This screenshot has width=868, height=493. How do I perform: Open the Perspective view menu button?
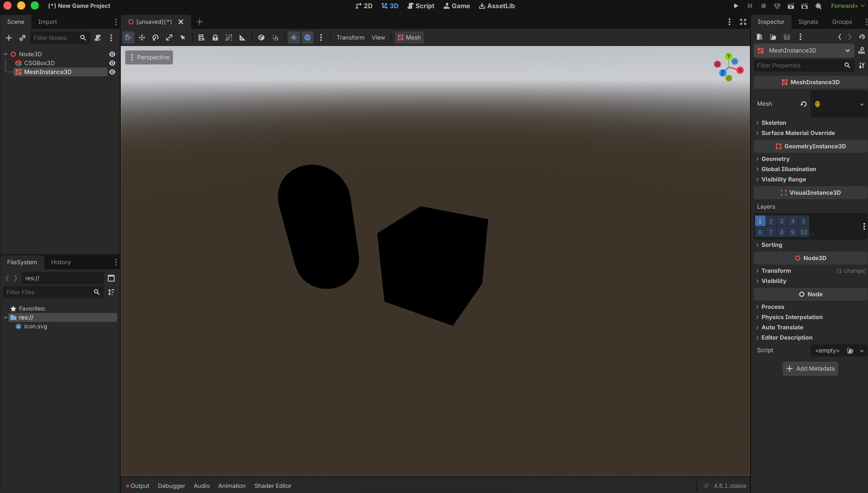(x=149, y=57)
